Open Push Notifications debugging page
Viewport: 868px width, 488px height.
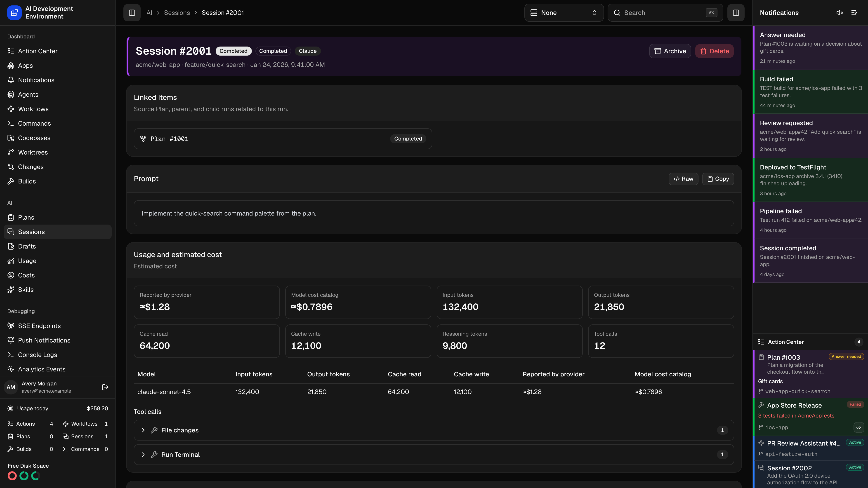58,340
